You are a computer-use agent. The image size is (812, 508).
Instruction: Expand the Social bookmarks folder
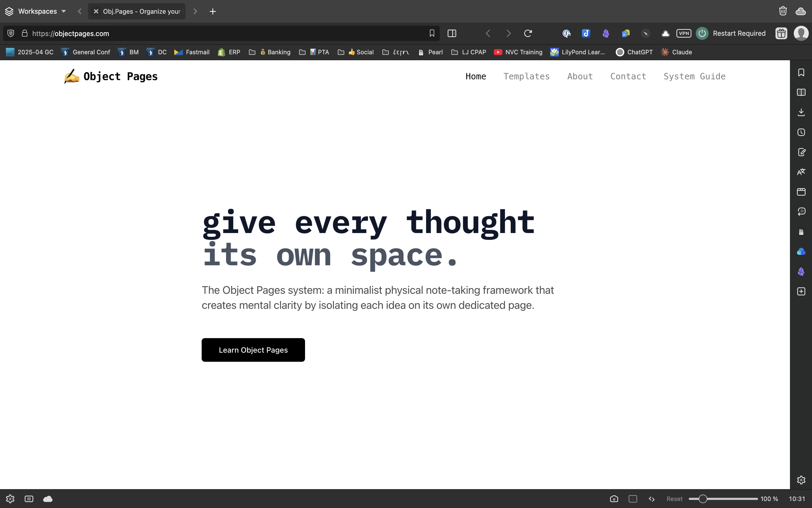pos(355,52)
